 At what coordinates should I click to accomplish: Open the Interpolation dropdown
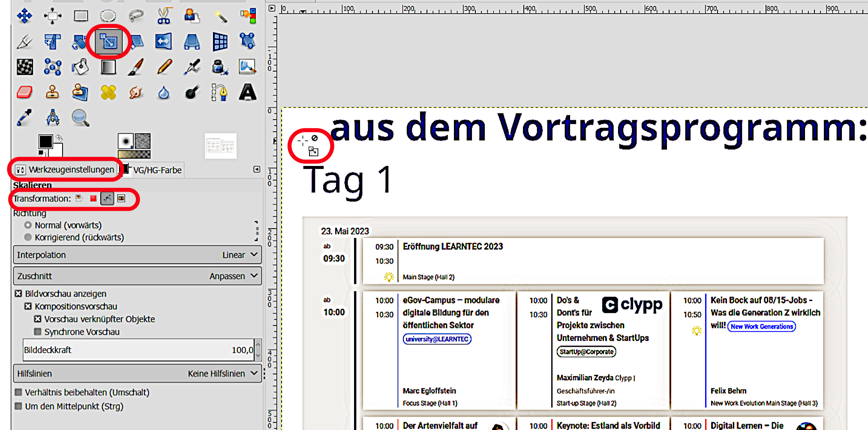click(x=138, y=255)
